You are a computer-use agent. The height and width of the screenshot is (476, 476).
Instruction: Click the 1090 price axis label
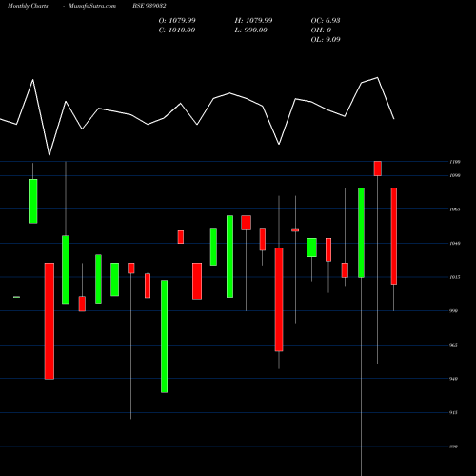(455, 175)
